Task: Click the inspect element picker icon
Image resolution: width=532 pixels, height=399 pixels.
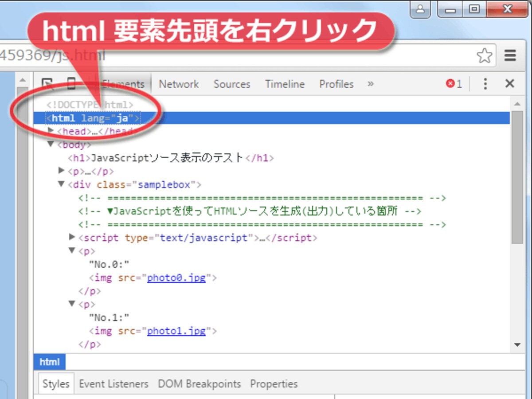Action: click(x=47, y=84)
